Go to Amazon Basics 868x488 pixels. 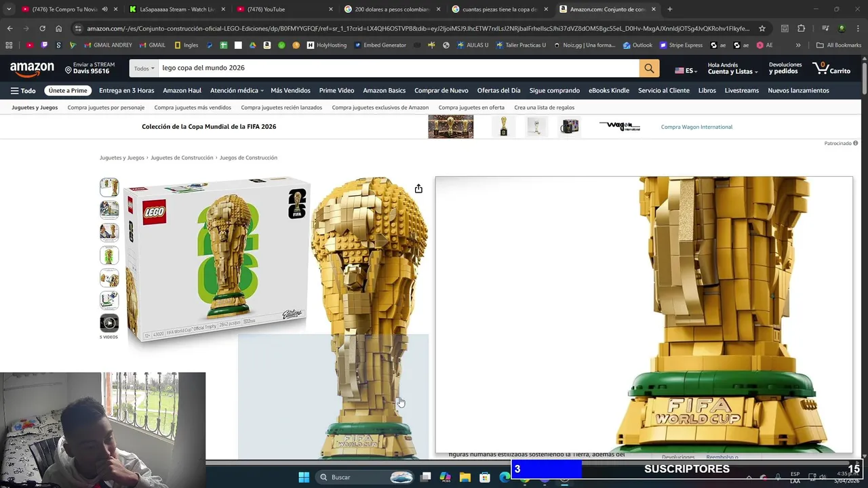point(384,91)
